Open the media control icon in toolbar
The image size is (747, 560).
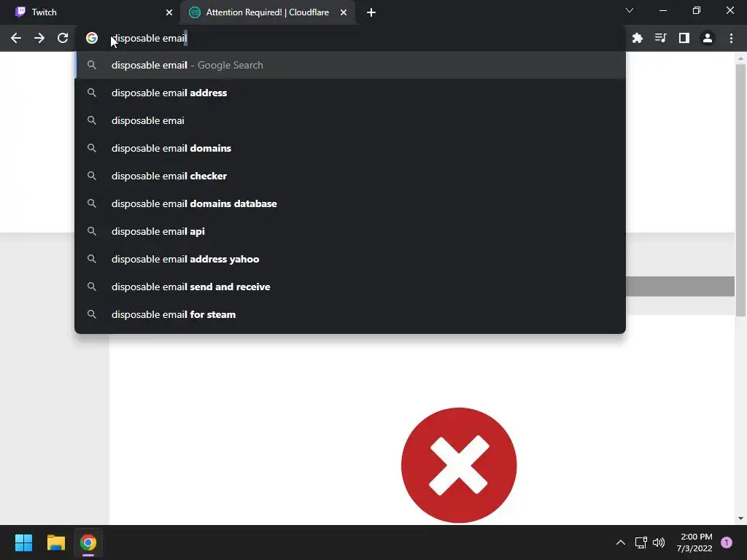660,38
